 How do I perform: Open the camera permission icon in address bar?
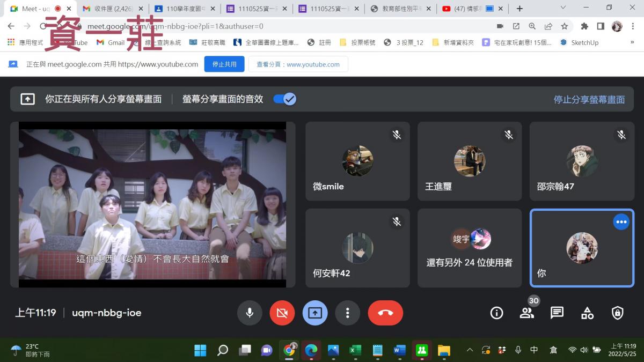point(500,26)
